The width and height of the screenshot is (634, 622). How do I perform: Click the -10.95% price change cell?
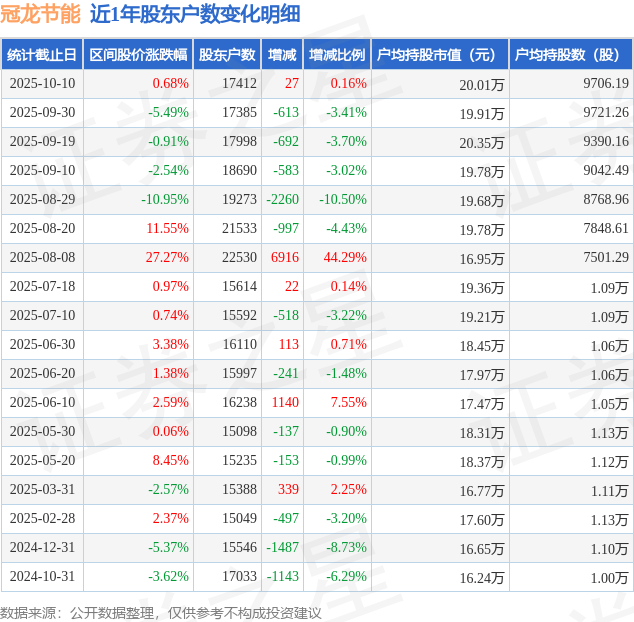click(164, 200)
